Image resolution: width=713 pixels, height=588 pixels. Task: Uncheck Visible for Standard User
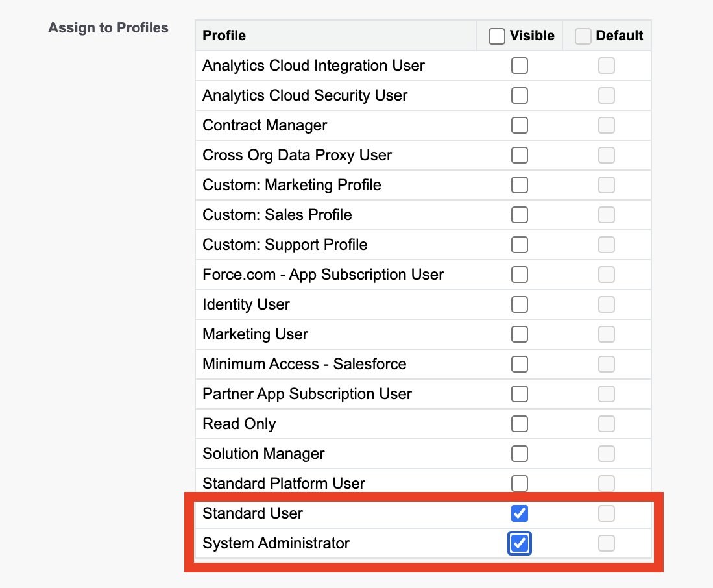coord(520,513)
